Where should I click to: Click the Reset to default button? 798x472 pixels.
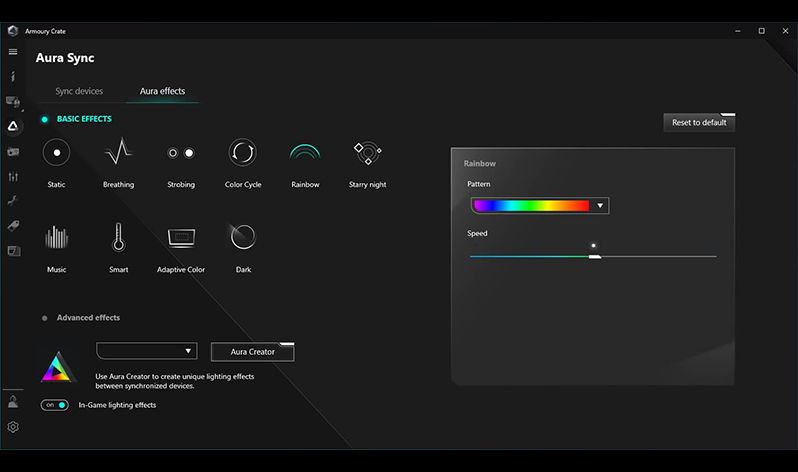(699, 123)
